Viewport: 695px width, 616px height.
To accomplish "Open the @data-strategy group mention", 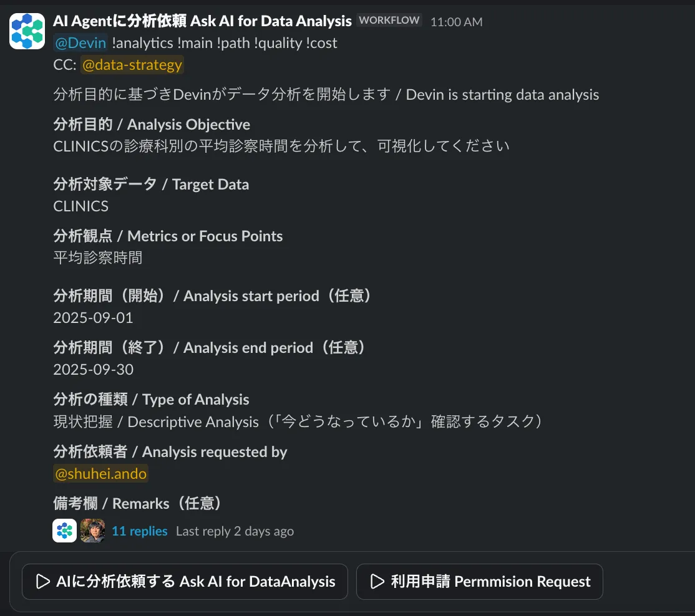I will (132, 64).
